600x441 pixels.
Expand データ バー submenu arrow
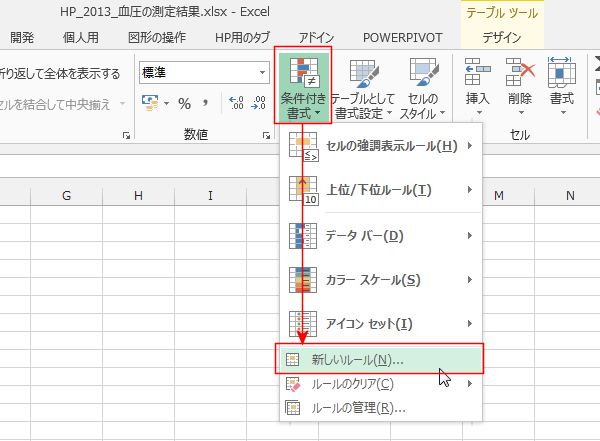point(470,235)
